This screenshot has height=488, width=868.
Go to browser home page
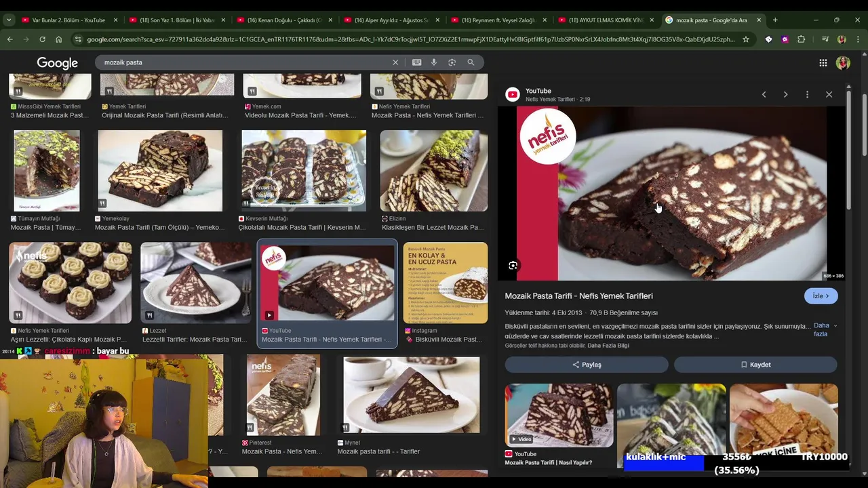(x=58, y=39)
